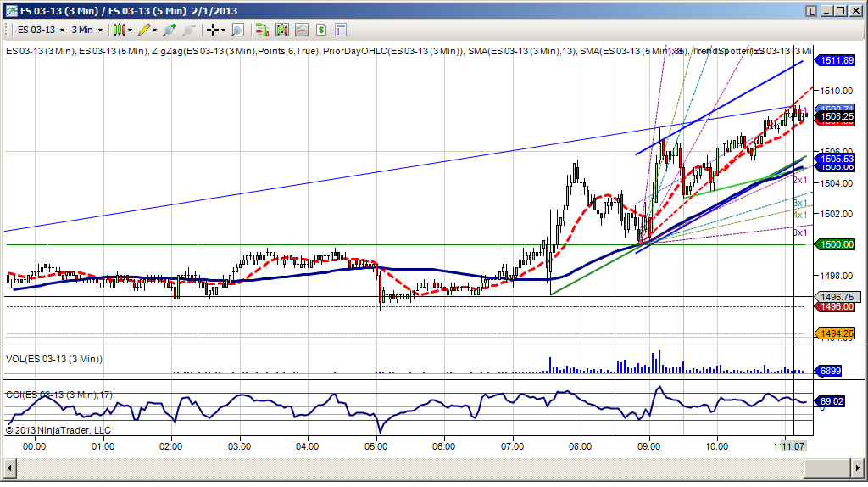This screenshot has height=487, width=868.
Task: Click the zoom in magnifier icon
Action: click(x=170, y=30)
